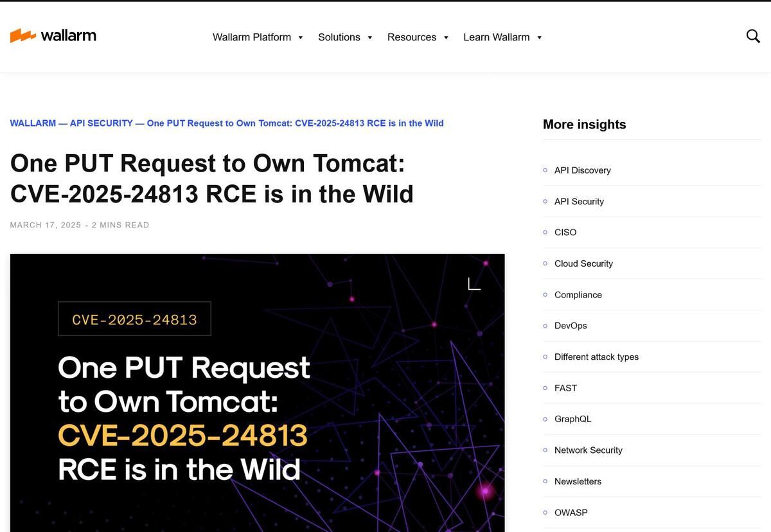Open the Resources menu
The width and height of the screenshot is (771, 532).
(x=412, y=37)
